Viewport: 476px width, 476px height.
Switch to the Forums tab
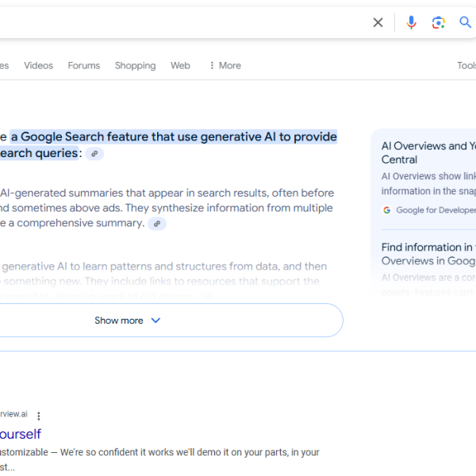pos(84,66)
